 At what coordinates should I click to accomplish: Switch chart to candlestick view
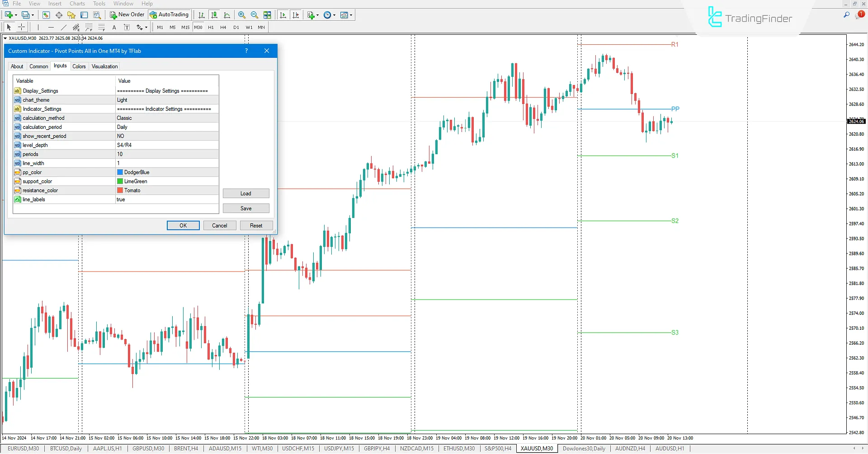[214, 15]
